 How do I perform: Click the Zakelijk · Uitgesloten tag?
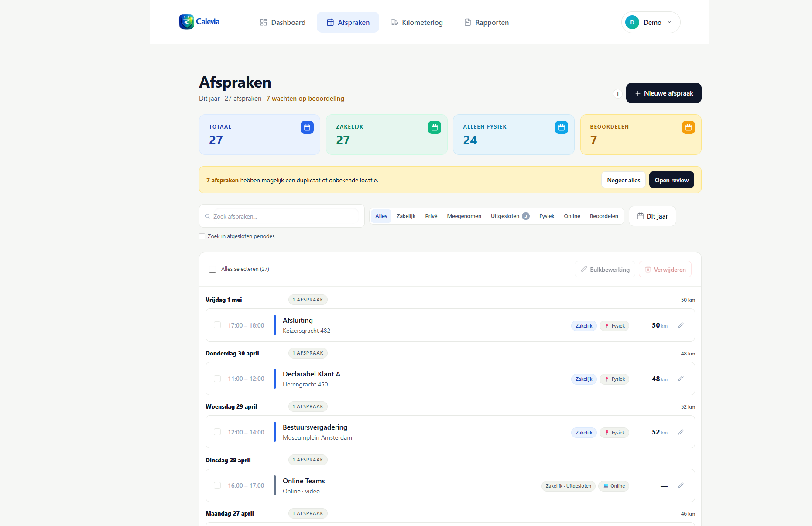[x=569, y=486]
